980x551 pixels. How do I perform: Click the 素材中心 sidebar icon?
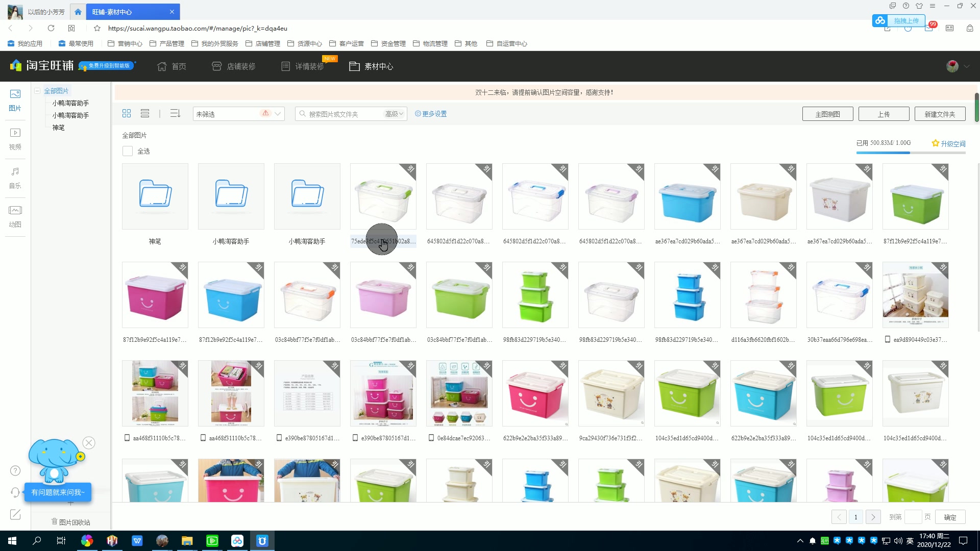[371, 65]
